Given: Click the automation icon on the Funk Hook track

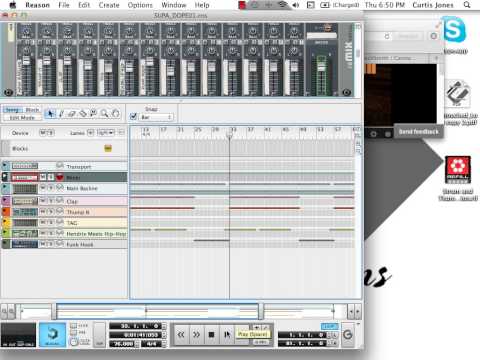Looking at the screenshot, I should 60,244.
